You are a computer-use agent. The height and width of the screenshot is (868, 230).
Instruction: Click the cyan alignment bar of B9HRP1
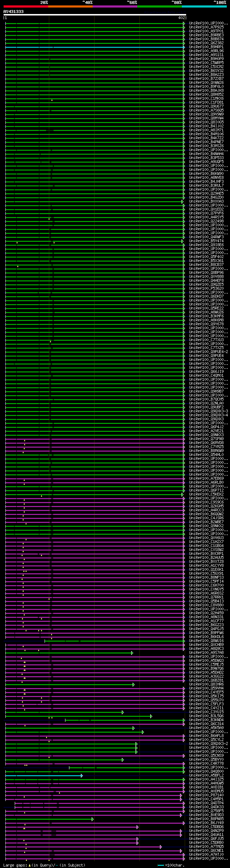(x=95, y=47)
